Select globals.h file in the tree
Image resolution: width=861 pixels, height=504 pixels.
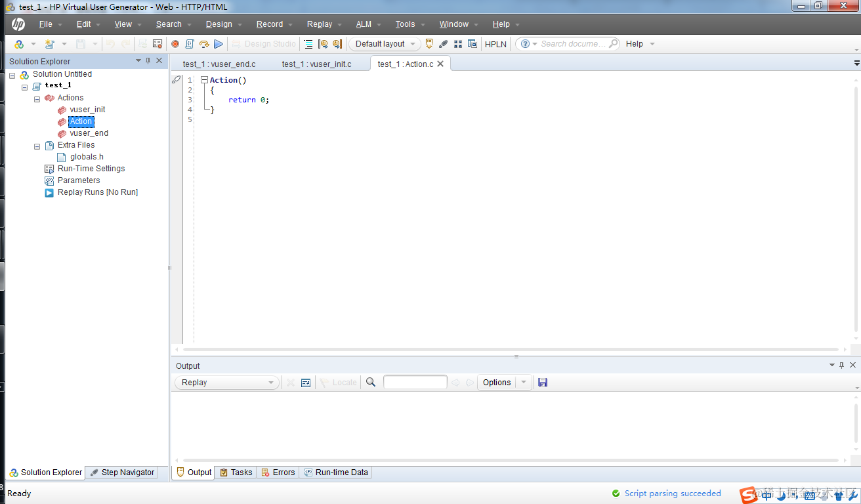(x=87, y=157)
